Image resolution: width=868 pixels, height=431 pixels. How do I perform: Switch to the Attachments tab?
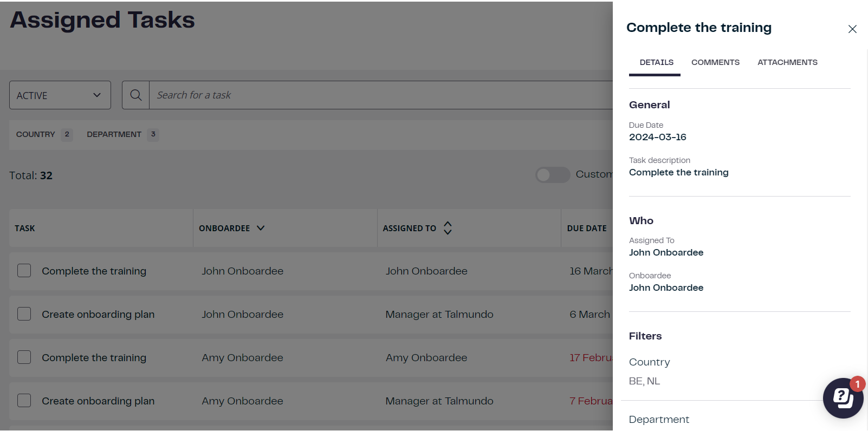(x=787, y=62)
